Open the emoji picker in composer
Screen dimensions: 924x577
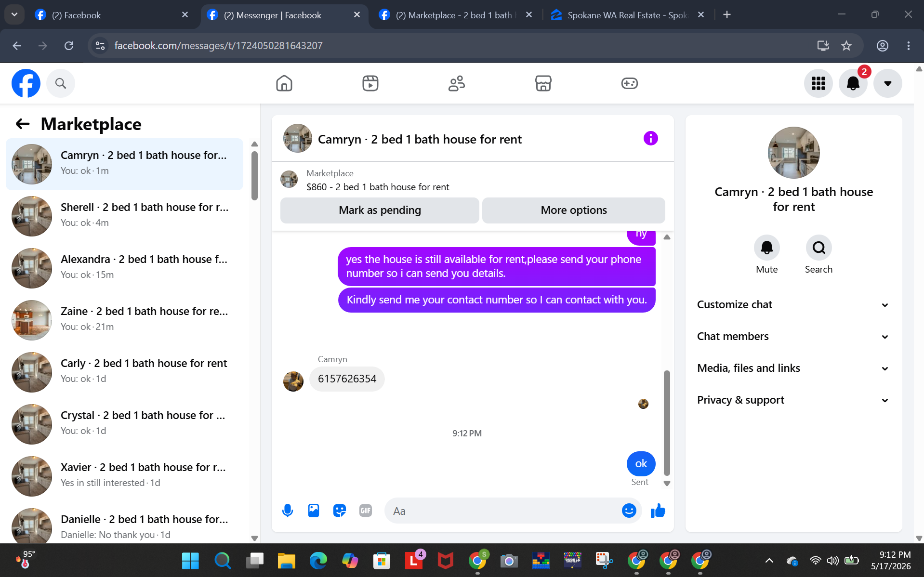(629, 511)
